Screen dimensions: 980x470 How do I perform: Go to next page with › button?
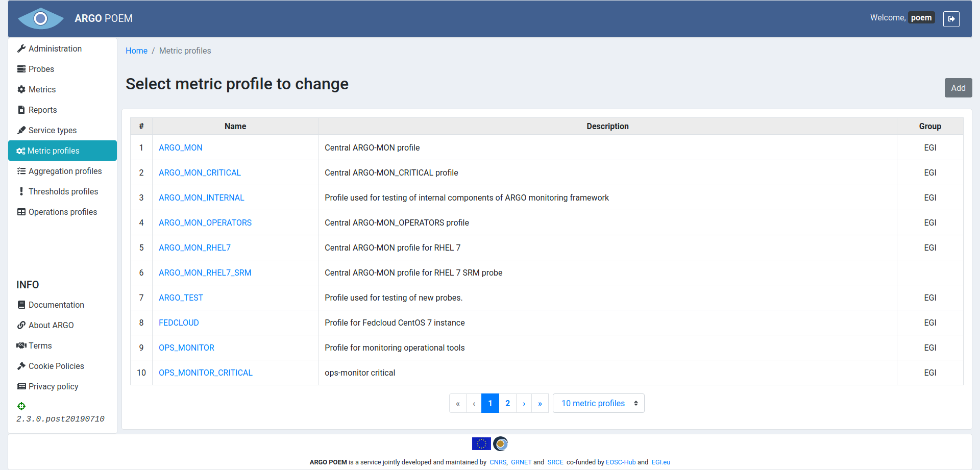tap(524, 403)
